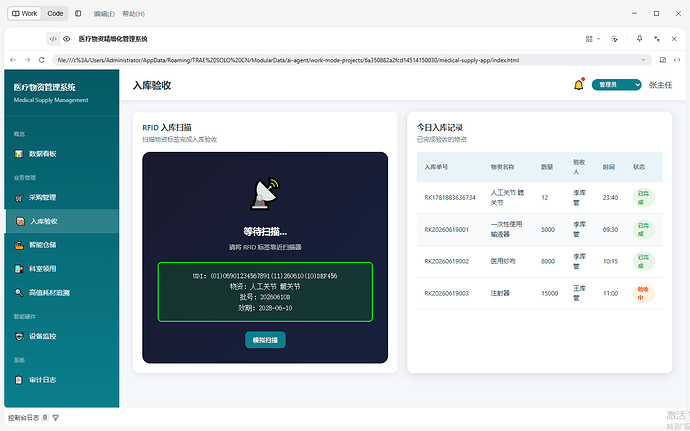Toggle the preview eye icon
Screen dimensions: 690x431
tap(66, 39)
